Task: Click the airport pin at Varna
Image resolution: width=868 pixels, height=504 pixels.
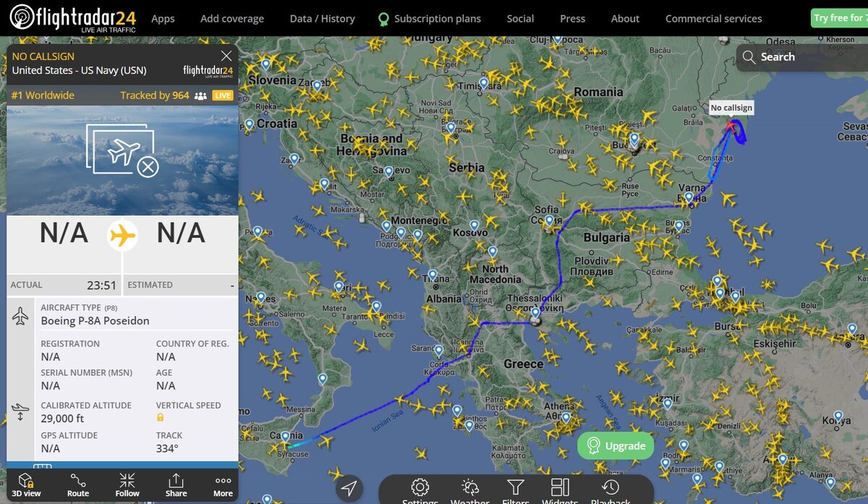Action: click(x=689, y=197)
